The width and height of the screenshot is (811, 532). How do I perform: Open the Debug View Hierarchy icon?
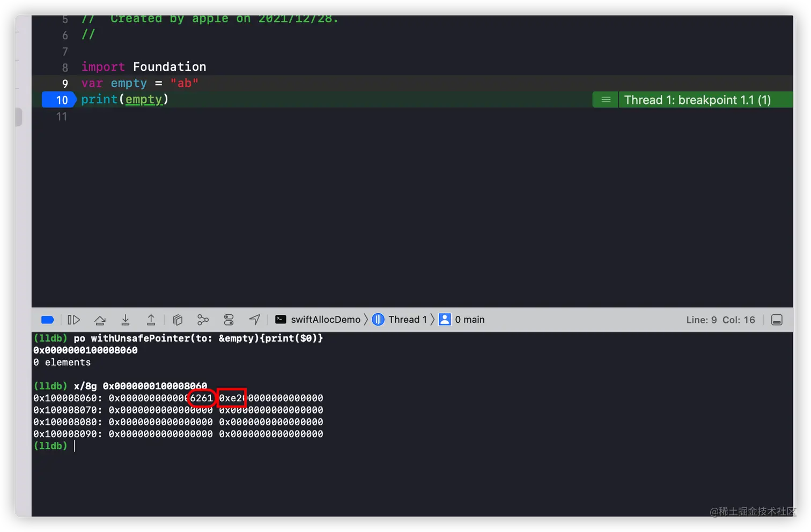pyautogui.click(x=178, y=320)
